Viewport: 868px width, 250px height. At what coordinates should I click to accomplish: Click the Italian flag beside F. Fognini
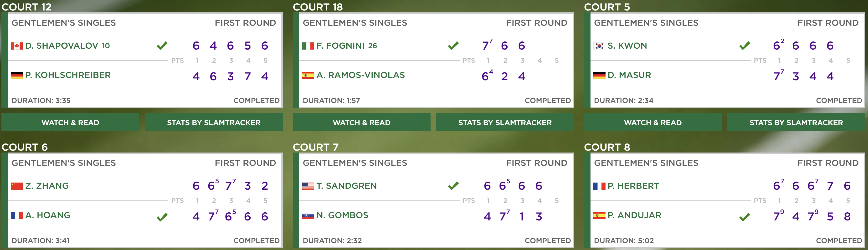tap(308, 46)
